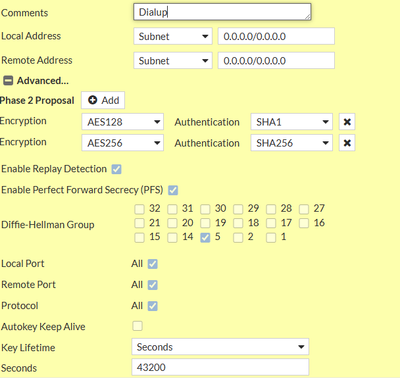
Task: Open the Key Lifetime Seconds dropdown
Action: pyautogui.click(x=220, y=347)
